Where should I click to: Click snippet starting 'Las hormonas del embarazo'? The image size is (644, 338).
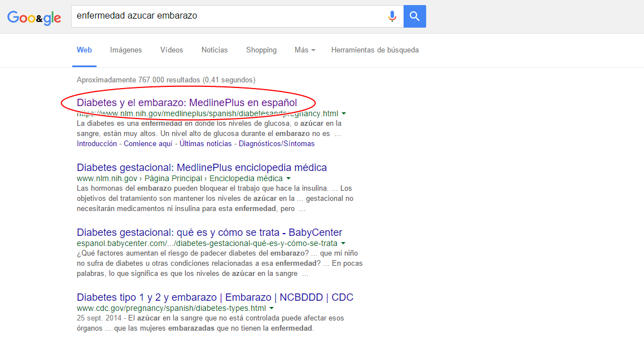pyautogui.click(x=215, y=199)
